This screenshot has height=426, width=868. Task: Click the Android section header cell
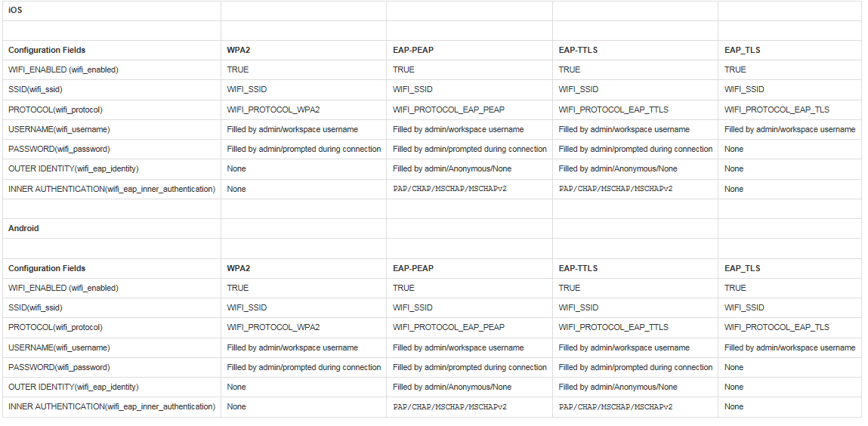click(111, 229)
